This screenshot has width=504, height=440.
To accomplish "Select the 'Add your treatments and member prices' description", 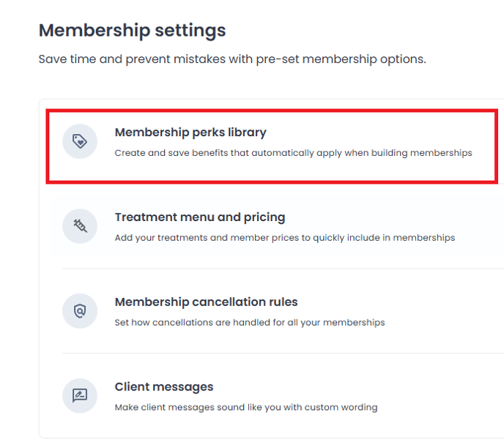I will [285, 238].
